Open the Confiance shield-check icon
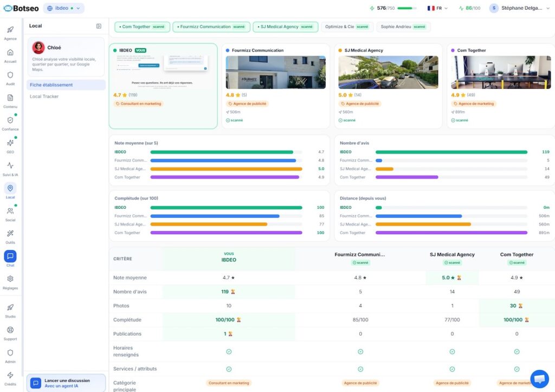555x392 pixels. pos(10,120)
